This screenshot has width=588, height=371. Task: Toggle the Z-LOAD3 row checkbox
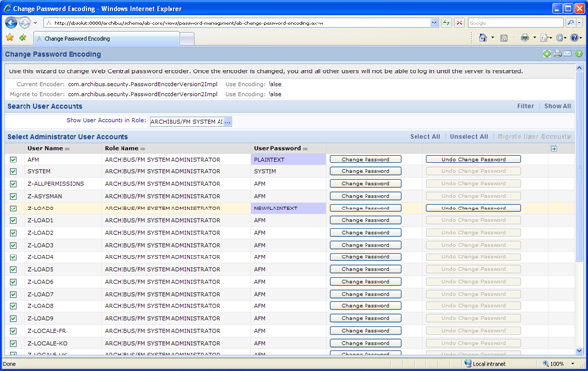click(13, 245)
